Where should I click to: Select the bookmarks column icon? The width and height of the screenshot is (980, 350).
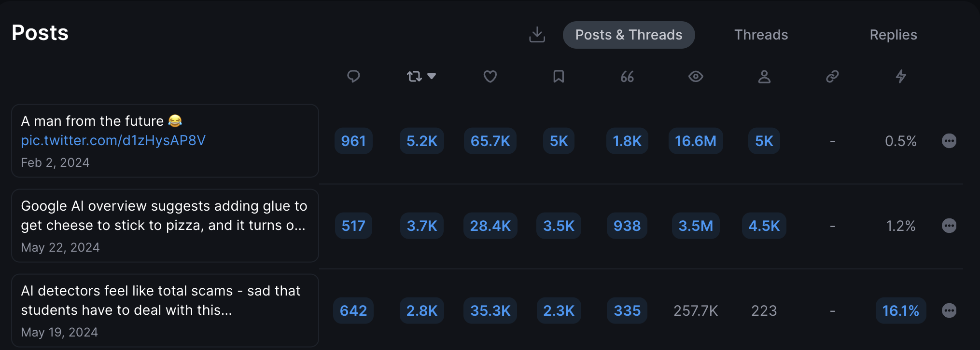(x=559, y=76)
